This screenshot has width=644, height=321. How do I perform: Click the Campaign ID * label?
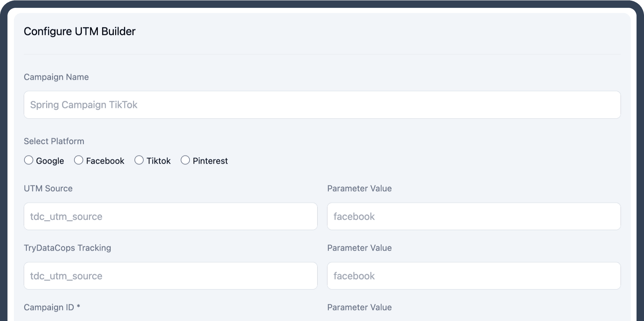(x=52, y=307)
